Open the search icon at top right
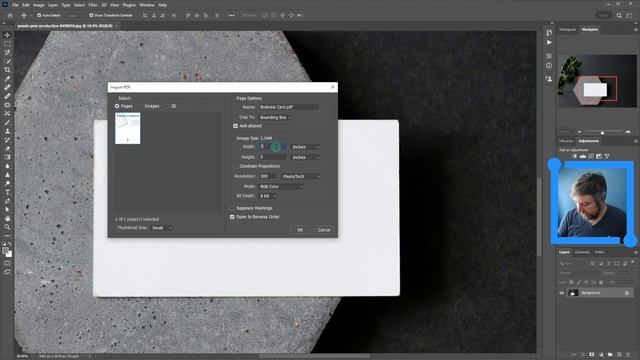640x360 pixels. [x=619, y=16]
